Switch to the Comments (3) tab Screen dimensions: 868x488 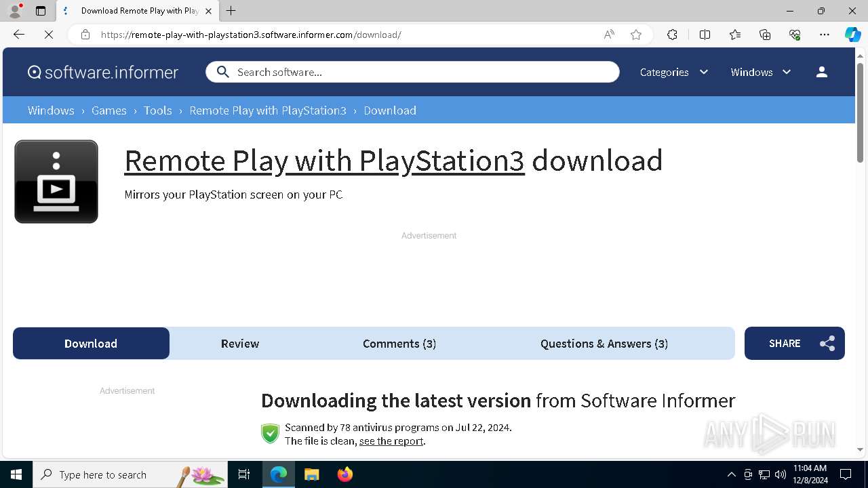[x=399, y=344]
